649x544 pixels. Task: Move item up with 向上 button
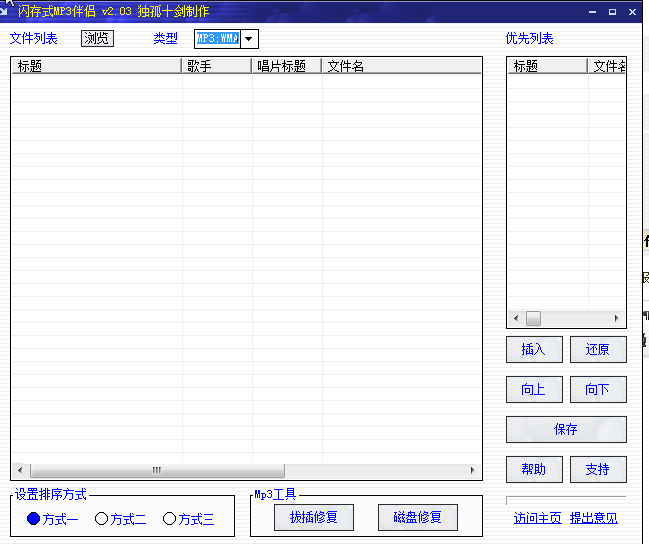[x=534, y=390]
